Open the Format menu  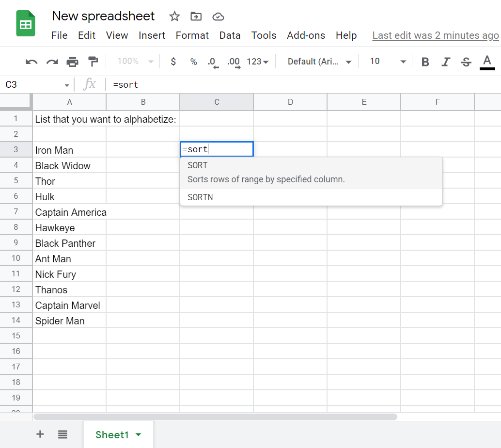coord(192,35)
